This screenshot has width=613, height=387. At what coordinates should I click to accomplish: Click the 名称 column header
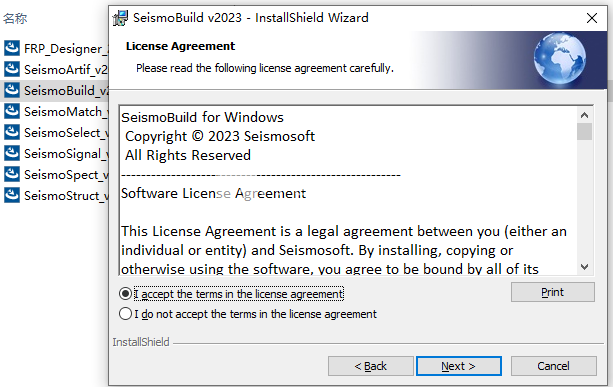(x=15, y=18)
